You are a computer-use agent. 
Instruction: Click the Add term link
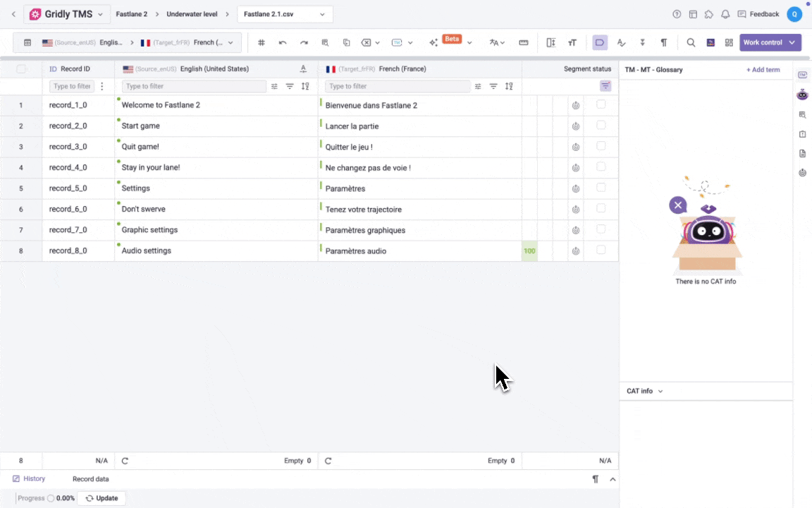763,70
